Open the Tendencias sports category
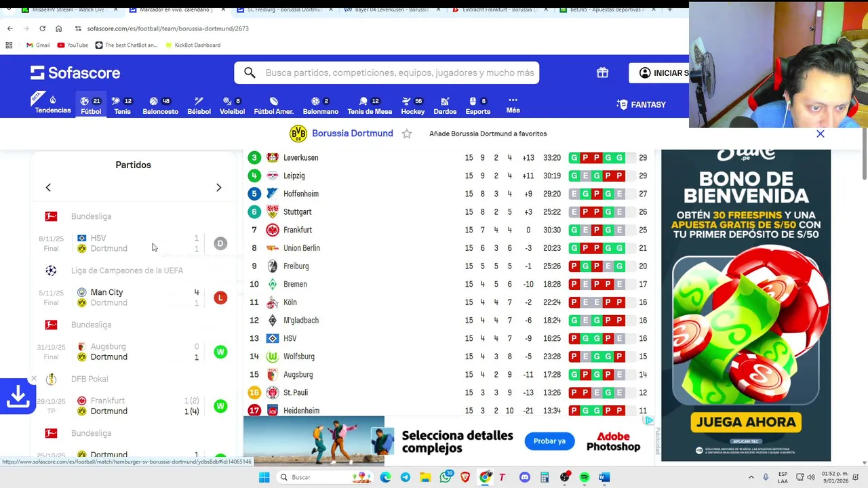Image resolution: width=868 pixels, height=488 pixels. pos(53,104)
